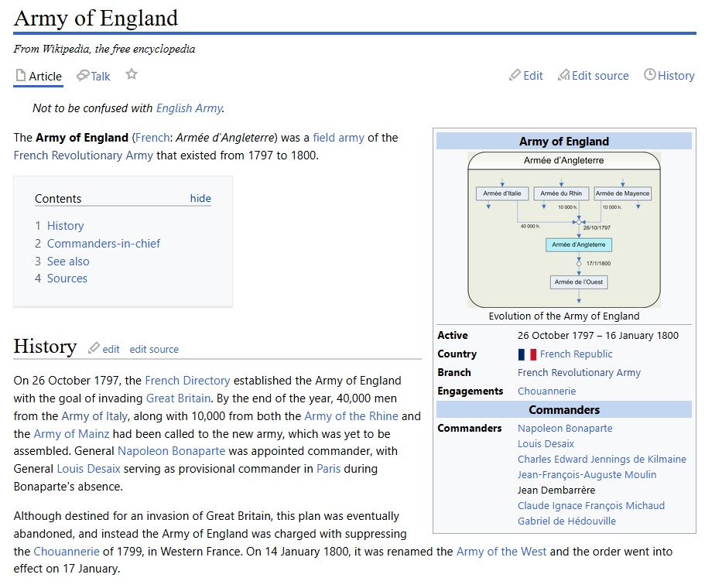Open the Paris link
The image size is (705, 588).
coord(328,469)
